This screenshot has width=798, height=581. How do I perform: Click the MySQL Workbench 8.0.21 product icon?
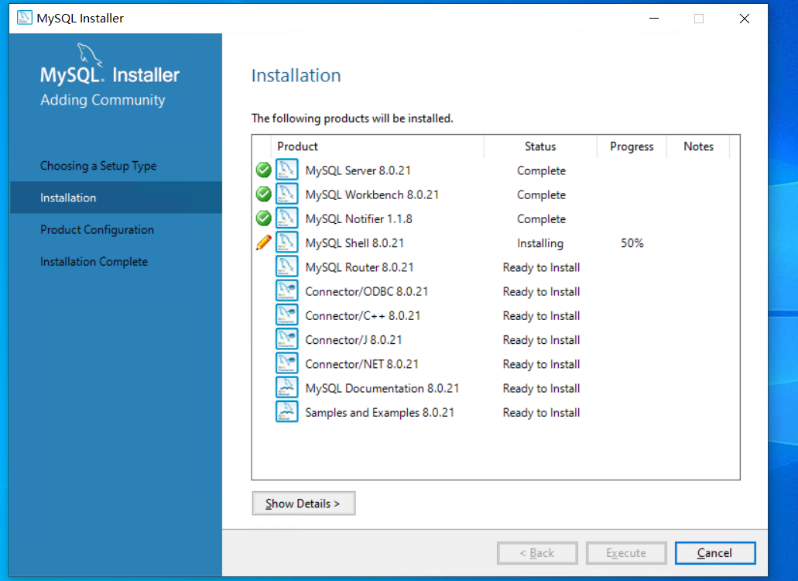[x=287, y=194]
